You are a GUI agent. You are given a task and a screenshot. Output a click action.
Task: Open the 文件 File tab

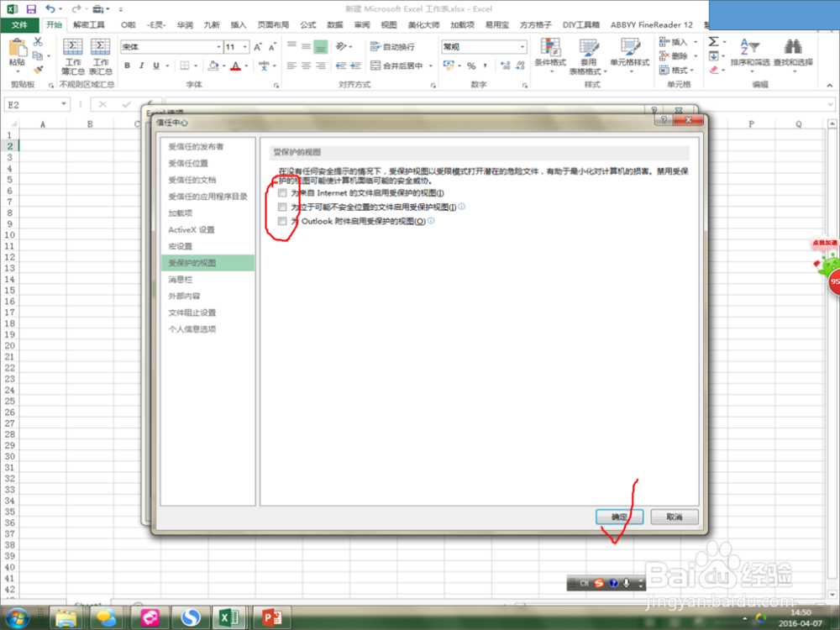pyautogui.click(x=19, y=24)
